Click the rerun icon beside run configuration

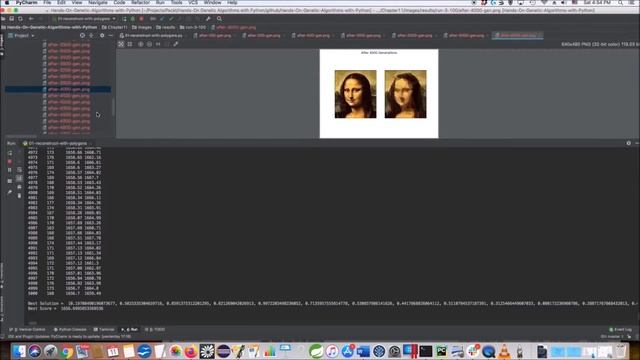click(x=124, y=19)
